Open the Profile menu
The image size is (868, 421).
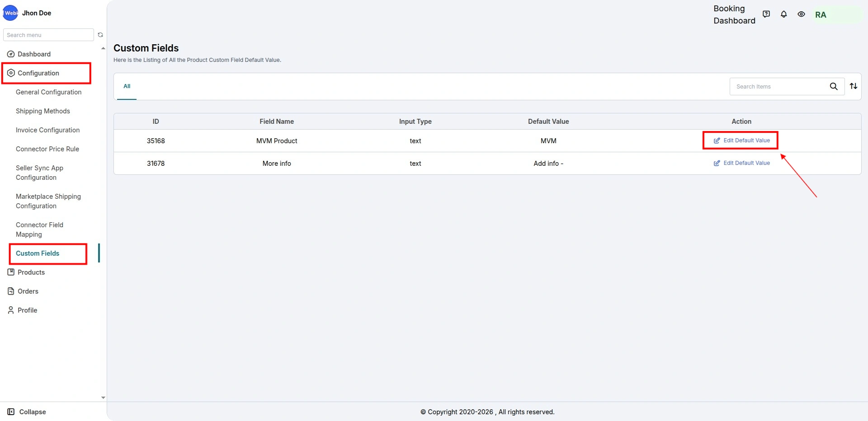(28, 310)
